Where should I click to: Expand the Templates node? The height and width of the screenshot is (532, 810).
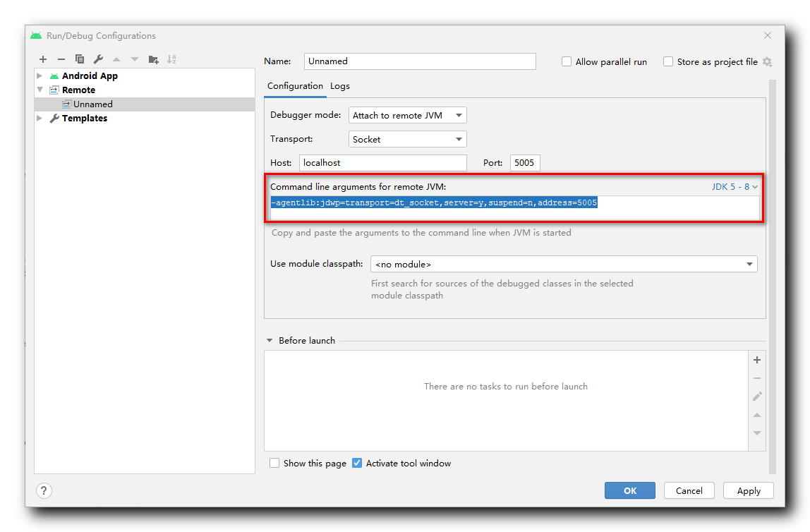click(40, 119)
